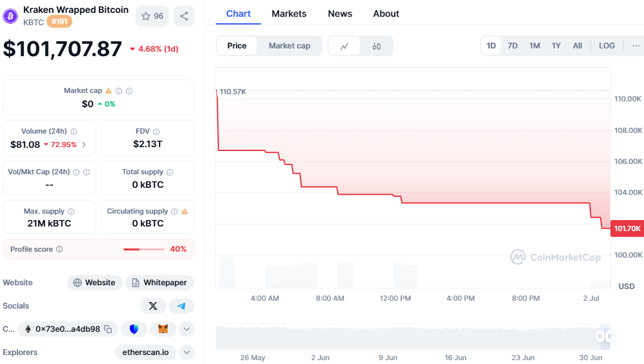
Task: Click the Total supply info icon
Action: click(x=170, y=172)
